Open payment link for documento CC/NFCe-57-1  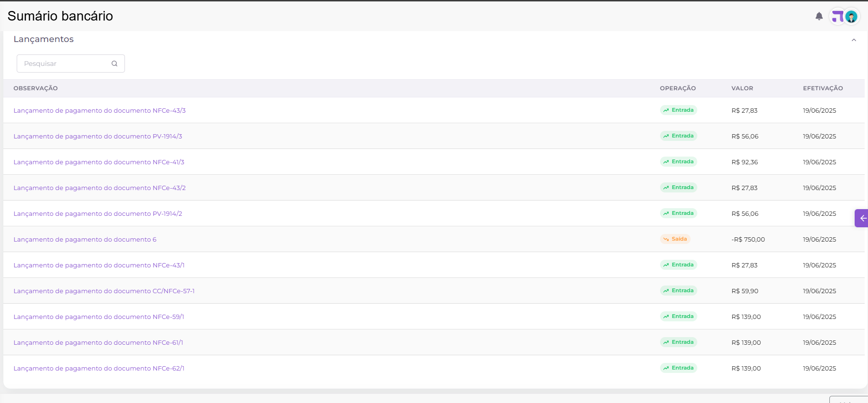coord(104,291)
